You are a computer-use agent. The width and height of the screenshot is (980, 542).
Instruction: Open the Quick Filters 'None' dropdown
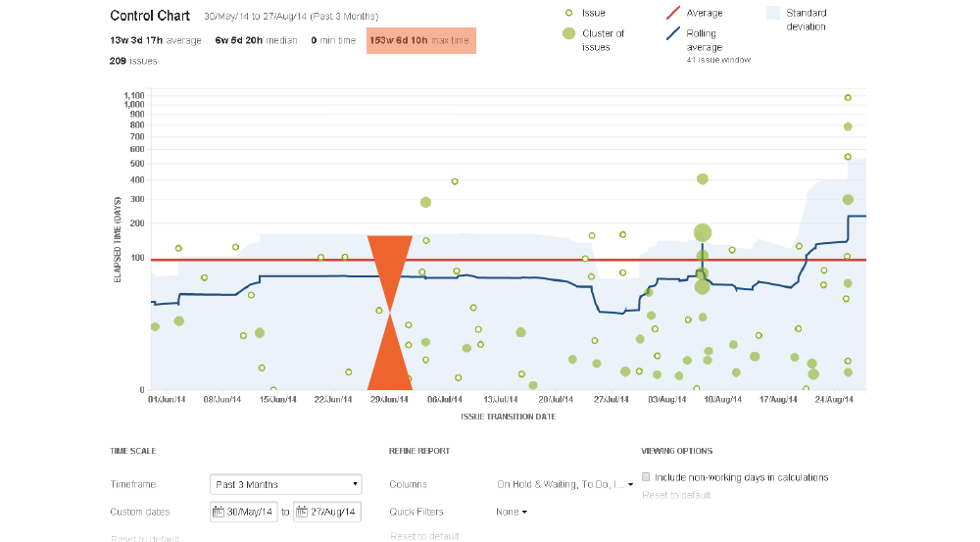pyautogui.click(x=512, y=512)
